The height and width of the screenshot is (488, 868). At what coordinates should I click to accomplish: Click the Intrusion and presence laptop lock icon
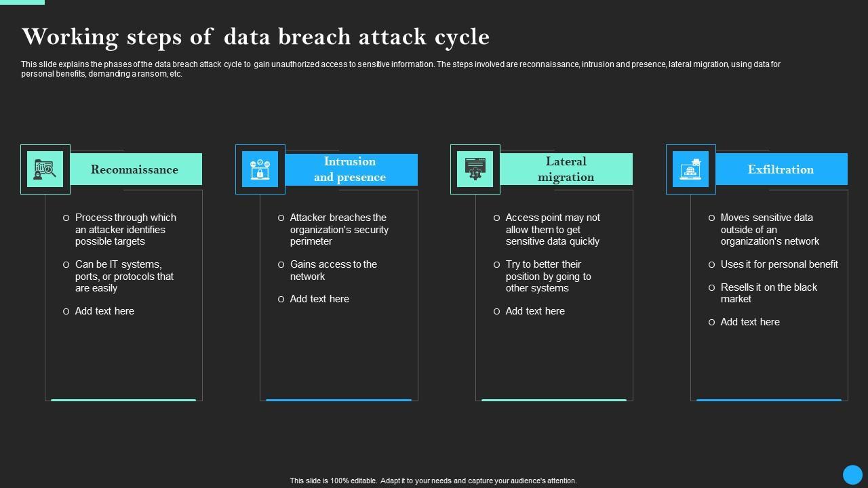coord(260,169)
